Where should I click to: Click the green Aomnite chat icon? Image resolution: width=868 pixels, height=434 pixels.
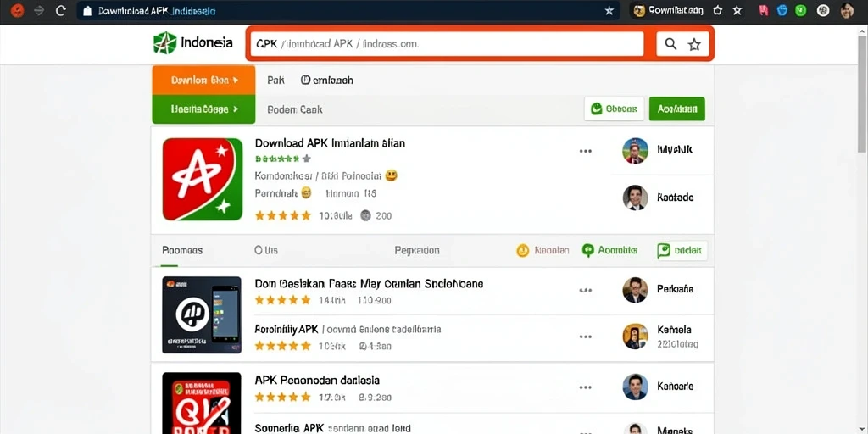588,251
